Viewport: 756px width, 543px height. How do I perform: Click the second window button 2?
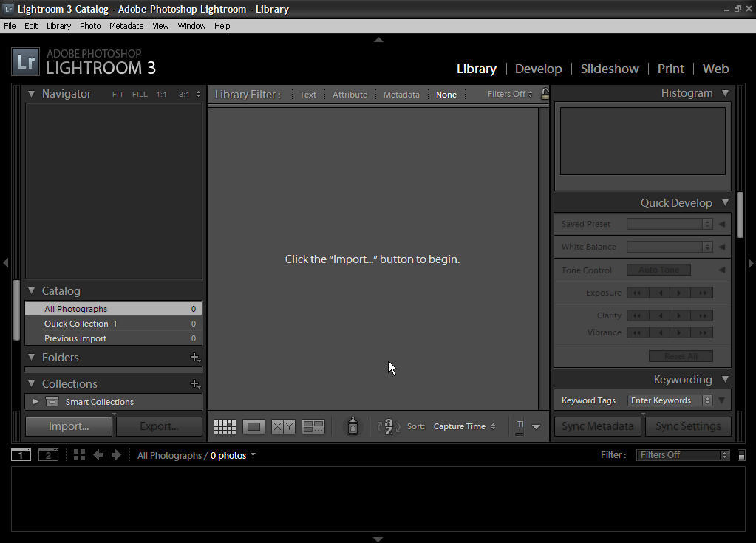pyautogui.click(x=48, y=455)
